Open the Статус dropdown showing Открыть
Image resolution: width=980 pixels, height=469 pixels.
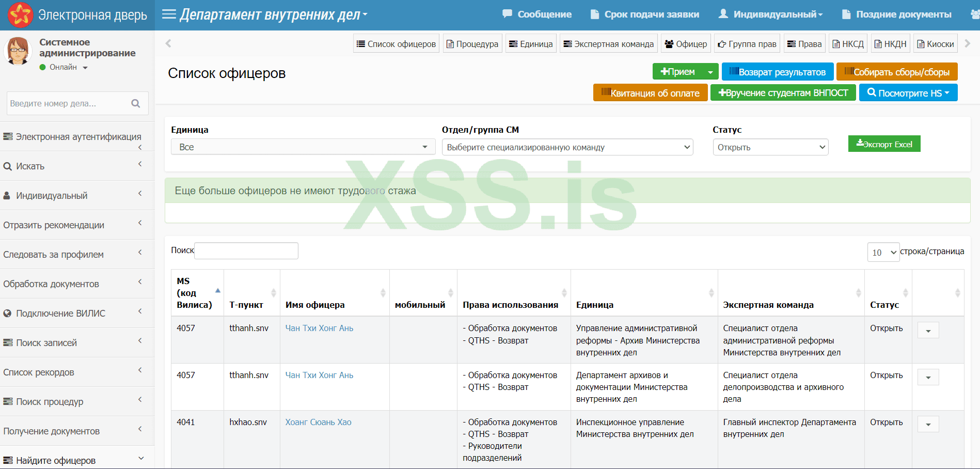(770, 147)
